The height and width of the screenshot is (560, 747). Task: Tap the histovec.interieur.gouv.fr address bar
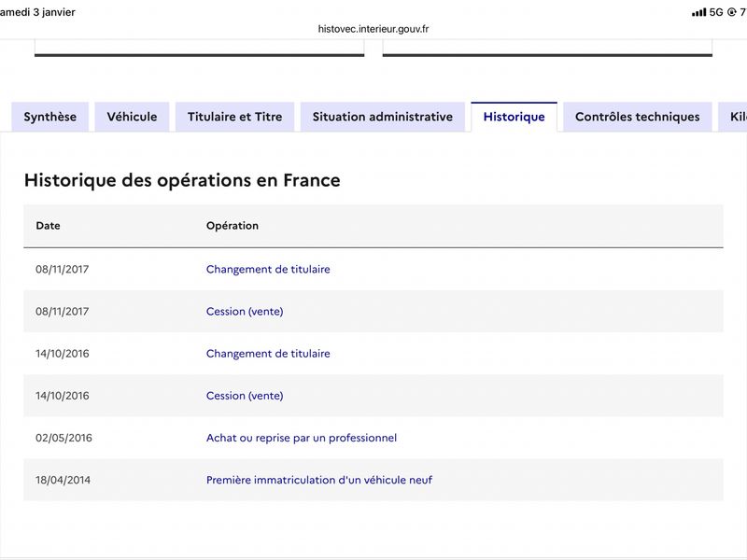click(x=373, y=29)
